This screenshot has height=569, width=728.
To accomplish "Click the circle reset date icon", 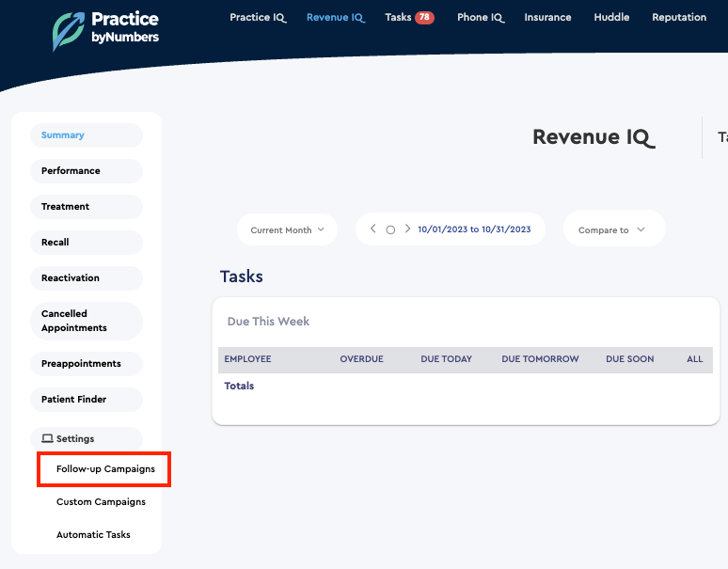I will (390, 230).
